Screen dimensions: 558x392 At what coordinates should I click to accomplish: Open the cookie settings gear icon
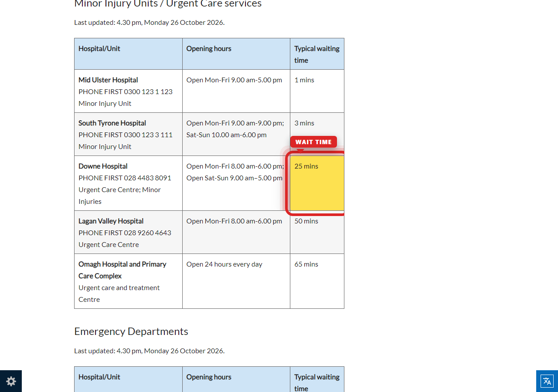point(11,381)
